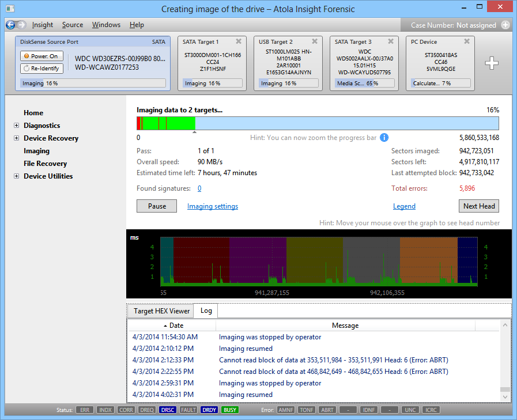
Task: Click the Case Number: Not assigned label
Action: pyautogui.click(x=454, y=25)
